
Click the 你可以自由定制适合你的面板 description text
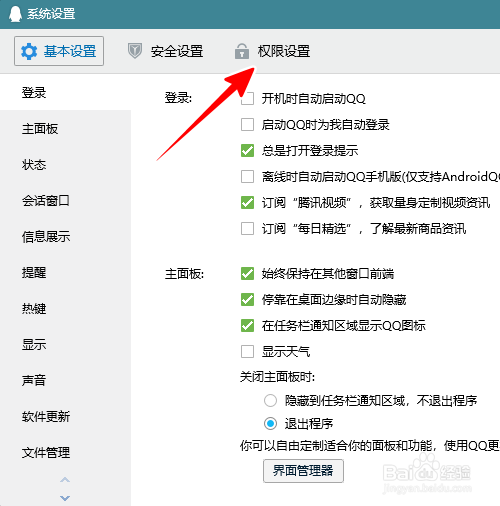tap(370, 446)
